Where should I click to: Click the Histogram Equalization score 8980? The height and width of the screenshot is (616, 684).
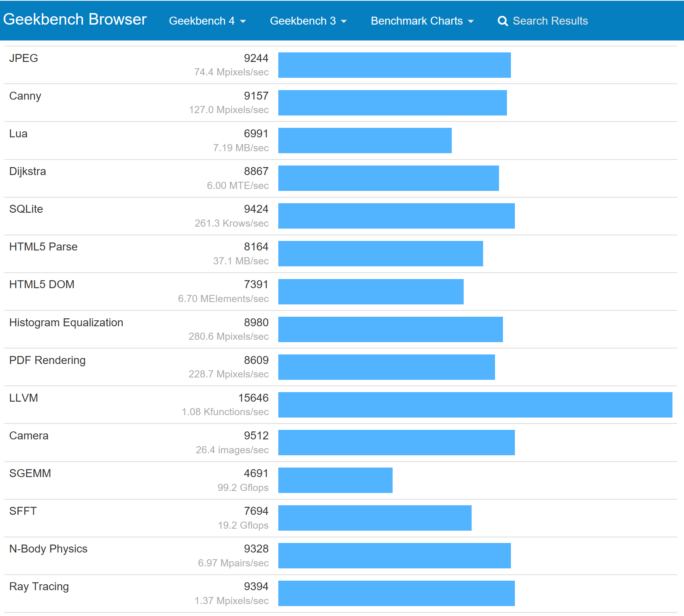click(256, 322)
